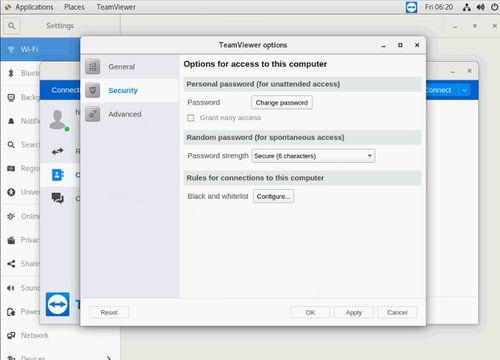Open the Places menu
The height and width of the screenshot is (360, 500).
[x=74, y=7]
